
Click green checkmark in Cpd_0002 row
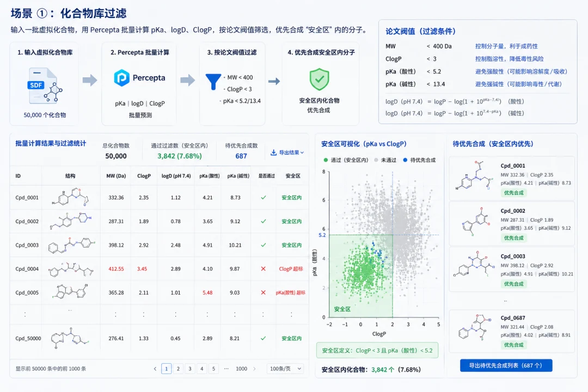click(264, 222)
